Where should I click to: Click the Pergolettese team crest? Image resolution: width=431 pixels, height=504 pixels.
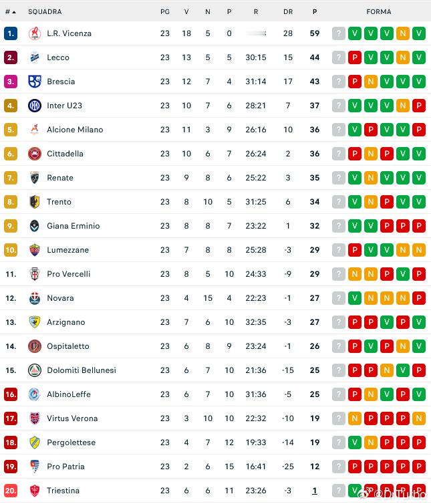(35, 443)
